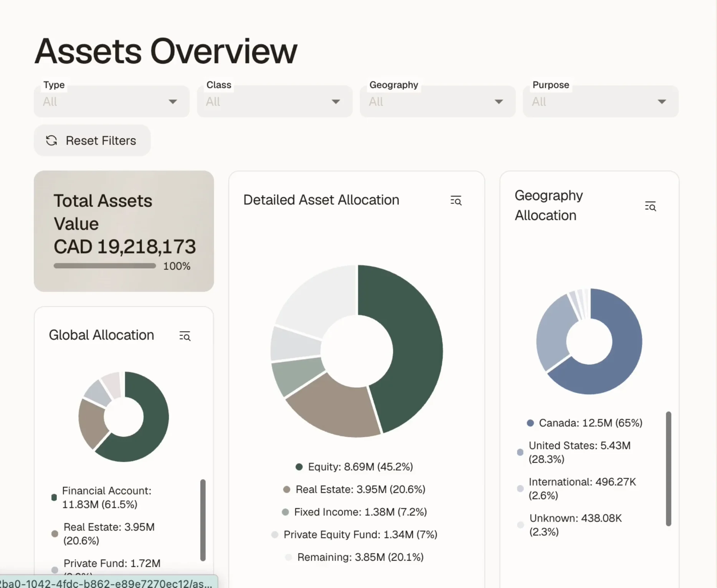Viewport: 717px width, 588px height.
Task: Expand the Class filter dropdown
Action: (275, 101)
